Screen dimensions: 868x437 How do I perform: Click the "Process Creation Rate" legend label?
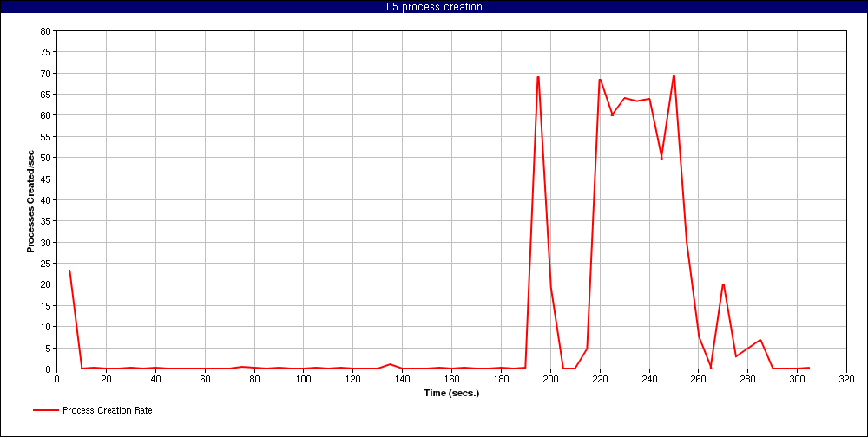pyautogui.click(x=108, y=410)
